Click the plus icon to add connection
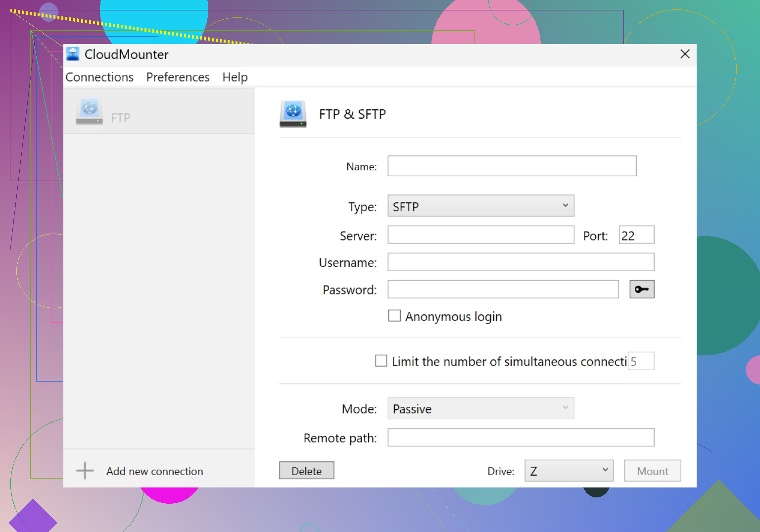Image resolution: width=760 pixels, height=532 pixels. tap(85, 471)
